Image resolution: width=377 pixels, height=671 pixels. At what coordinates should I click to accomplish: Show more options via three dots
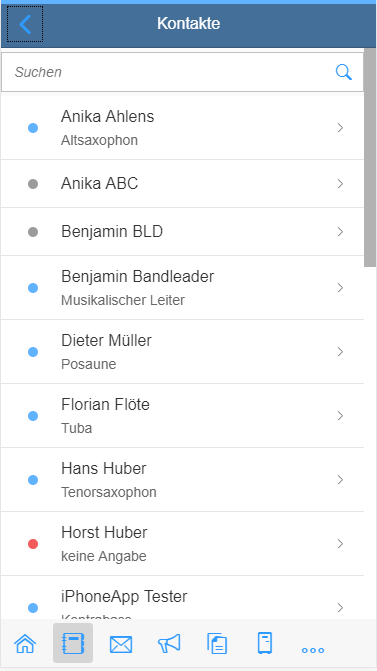(313, 650)
